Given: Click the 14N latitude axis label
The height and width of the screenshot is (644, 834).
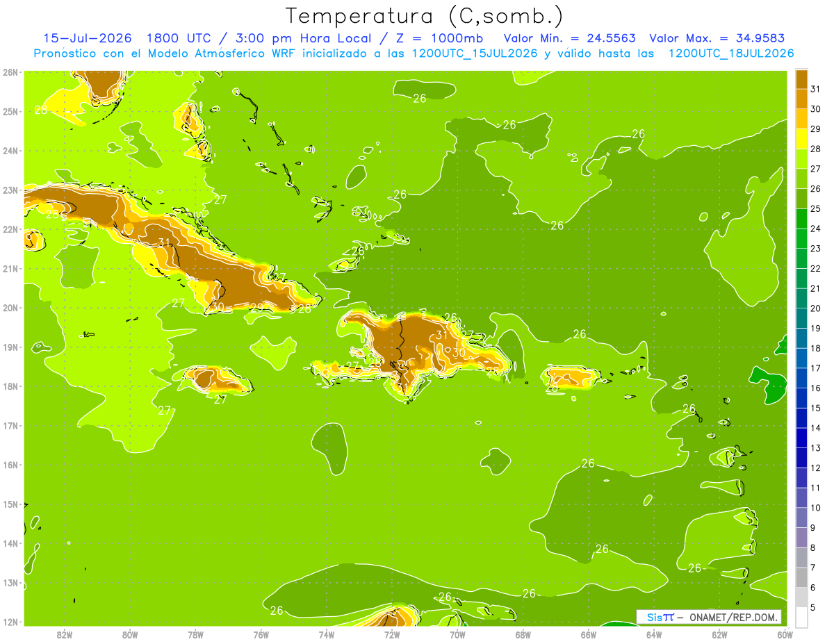Looking at the screenshot, I should pyautogui.click(x=10, y=543).
